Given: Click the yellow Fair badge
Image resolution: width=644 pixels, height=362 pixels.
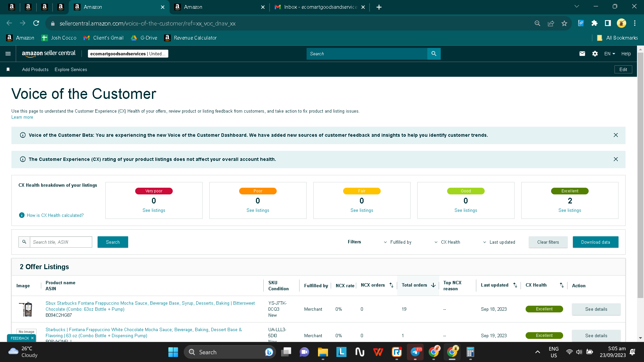Looking at the screenshot, I should click(x=362, y=191).
